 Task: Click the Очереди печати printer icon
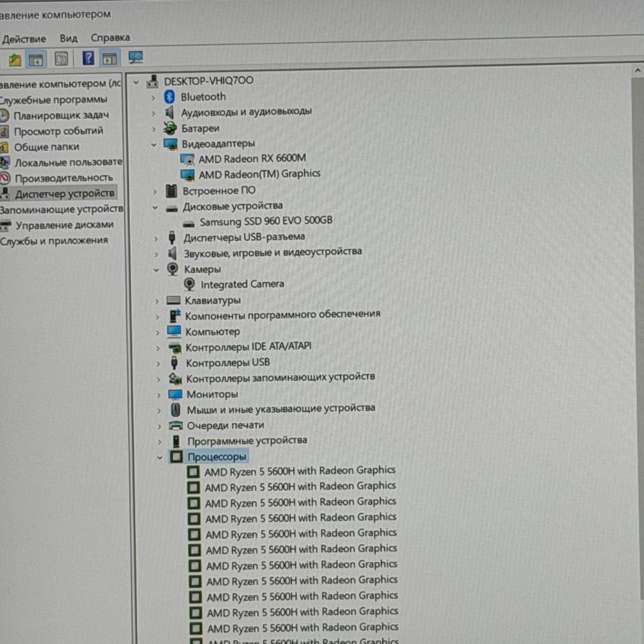pyautogui.click(x=176, y=426)
